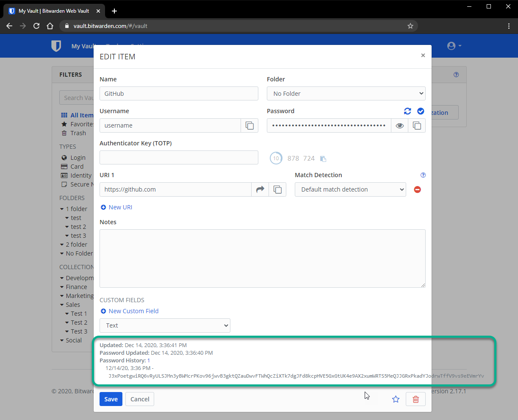
Task: Open the Match Detection dropdown
Action: coord(350,189)
